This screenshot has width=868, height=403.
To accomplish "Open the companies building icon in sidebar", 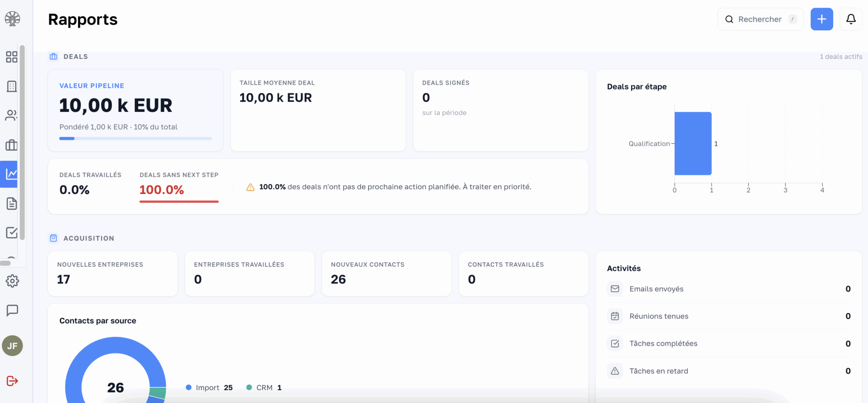I will [x=12, y=86].
